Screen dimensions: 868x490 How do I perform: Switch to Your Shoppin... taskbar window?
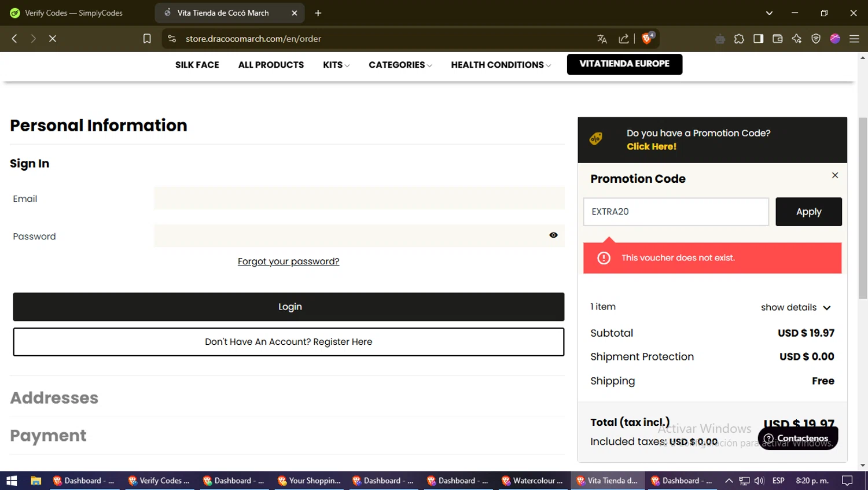(x=308, y=481)
